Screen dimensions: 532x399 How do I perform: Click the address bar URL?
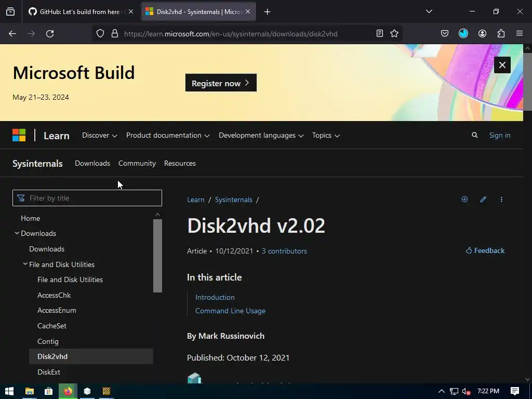pos(231,34)
